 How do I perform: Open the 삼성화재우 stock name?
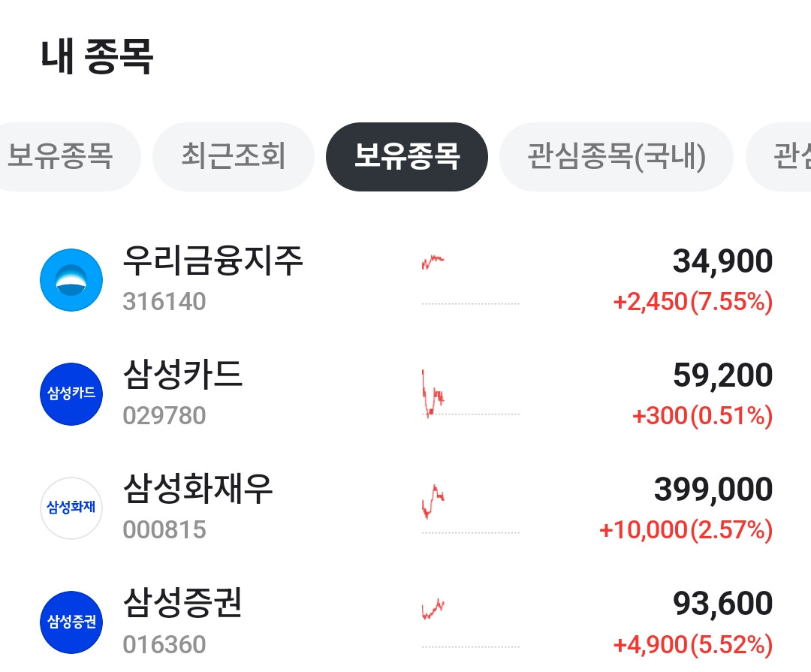coord(197,489)
